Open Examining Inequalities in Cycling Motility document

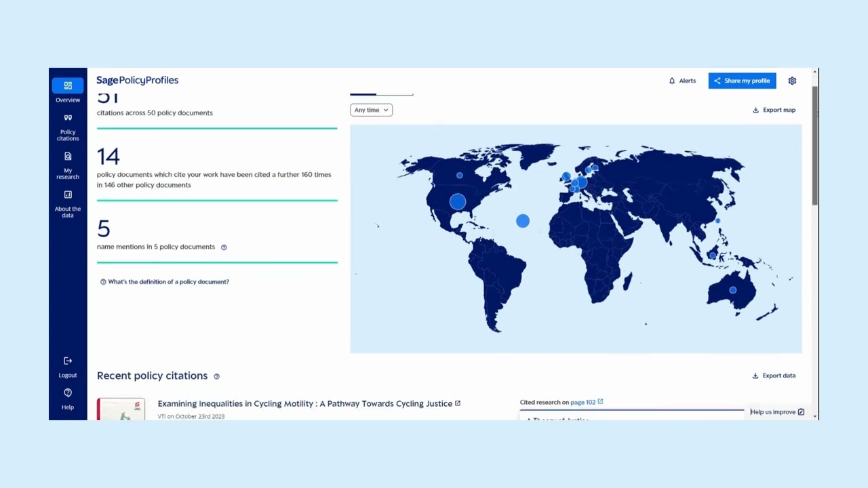click(x=305, y=403)
